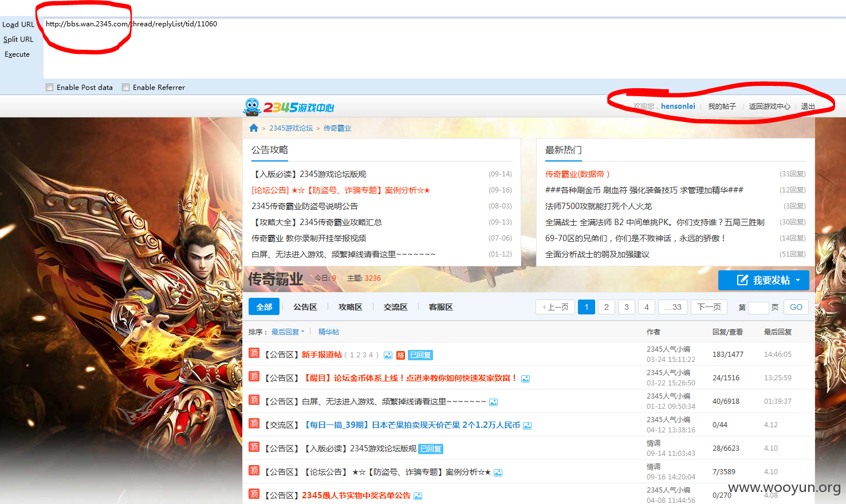Open 2345传奇霸业防盗号说明公告
846x504 pixels.
tap(305, 206)
